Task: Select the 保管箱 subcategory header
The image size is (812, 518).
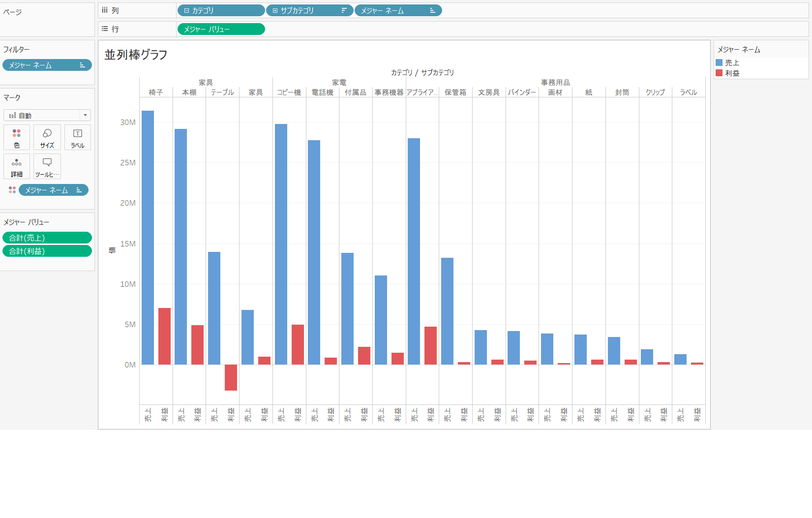Action: tap(455, 92)
